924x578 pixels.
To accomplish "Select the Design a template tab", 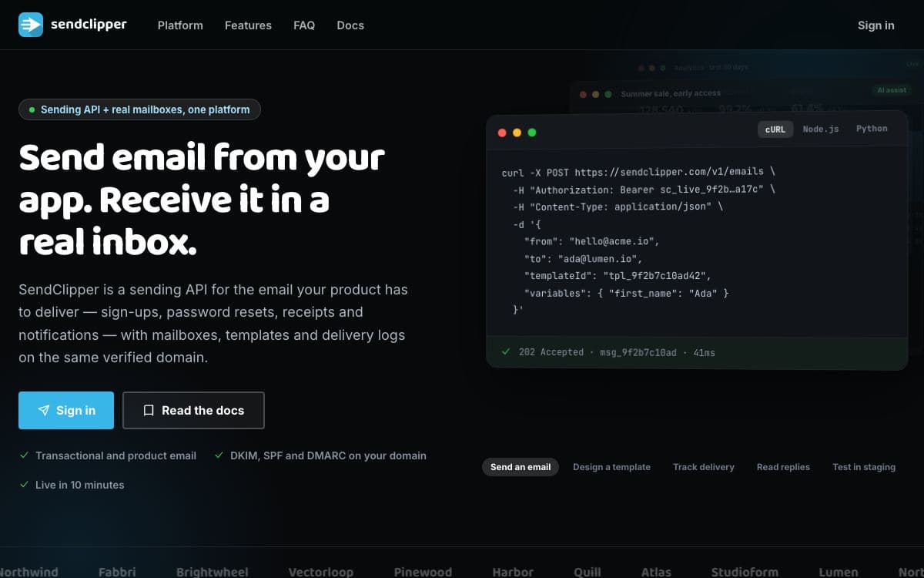I will (x=611, y=467).
